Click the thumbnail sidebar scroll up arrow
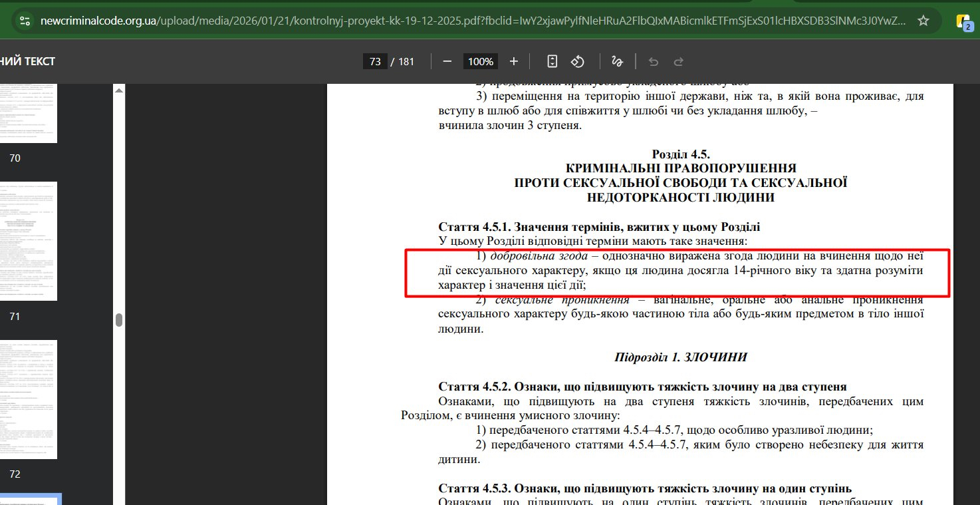The image size is (980, 505). pyautogui.click(x=119, y=90)
